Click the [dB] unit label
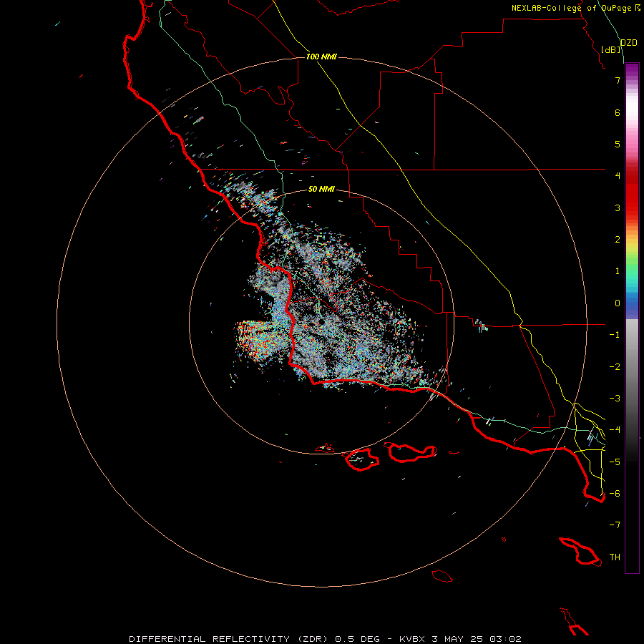Viewport: 644px width, 644px height. pyautogui.click(x=611, y=49)
